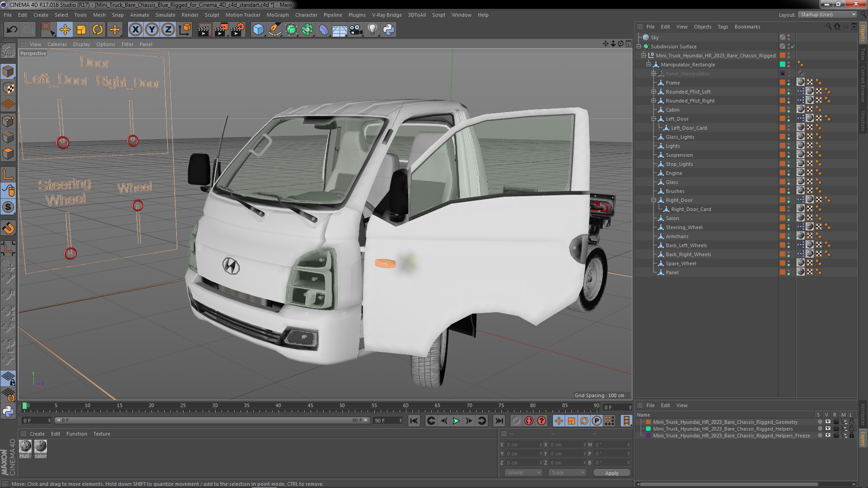Toggle visibility dots for Cabin object
The image size is (868, 488).
tap(789, 110)
